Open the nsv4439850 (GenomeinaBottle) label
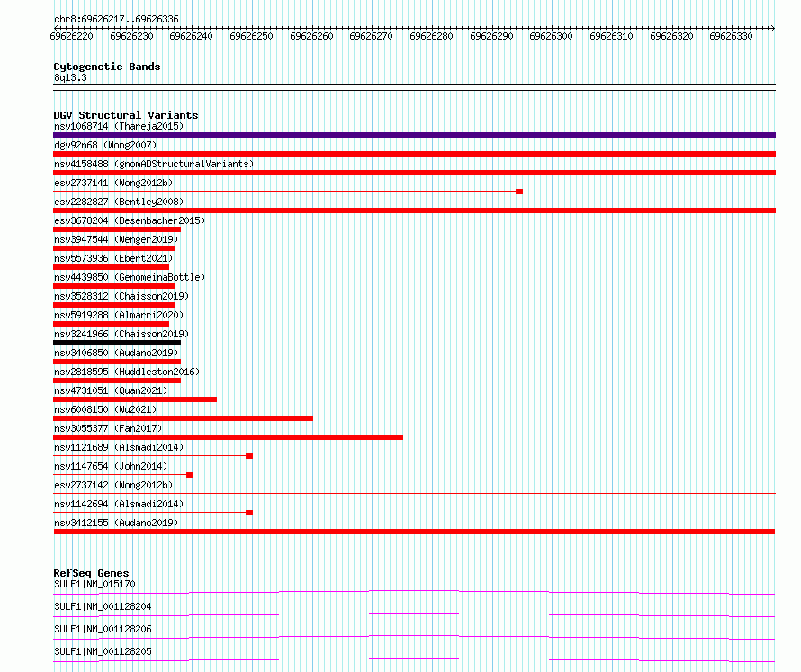Screen dimensions: 801x672 pos(130,277)
